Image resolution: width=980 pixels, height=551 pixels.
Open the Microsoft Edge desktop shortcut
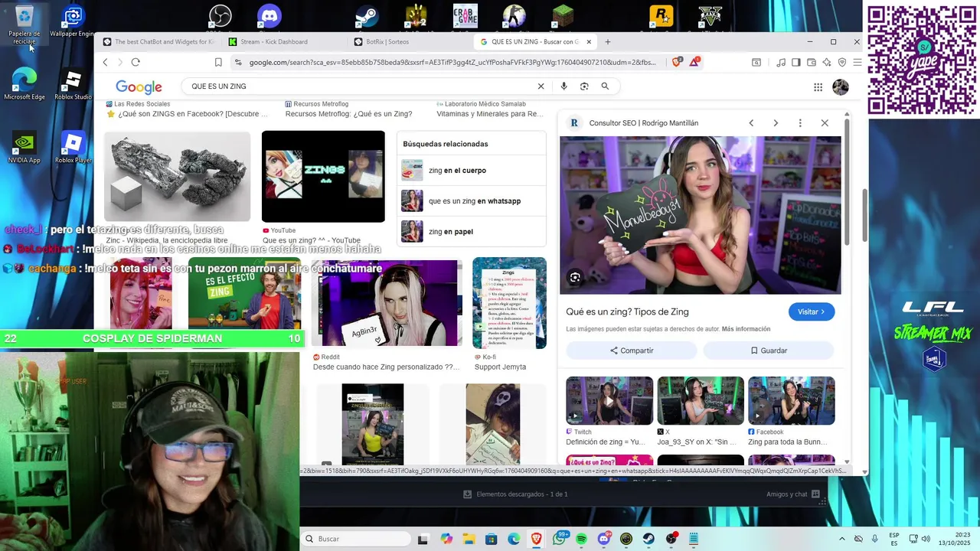(24, 84)
